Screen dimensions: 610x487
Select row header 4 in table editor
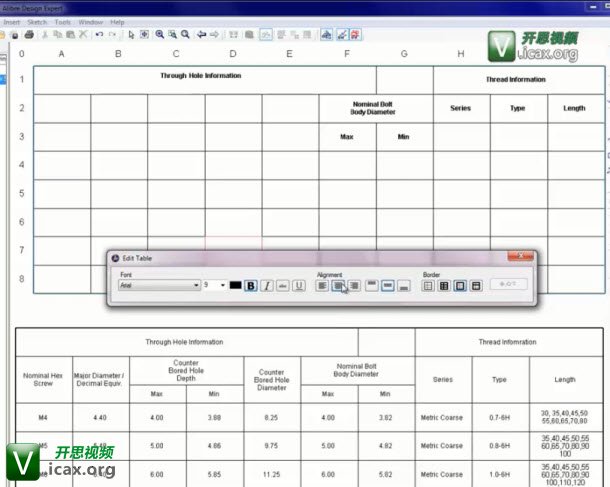22,165
